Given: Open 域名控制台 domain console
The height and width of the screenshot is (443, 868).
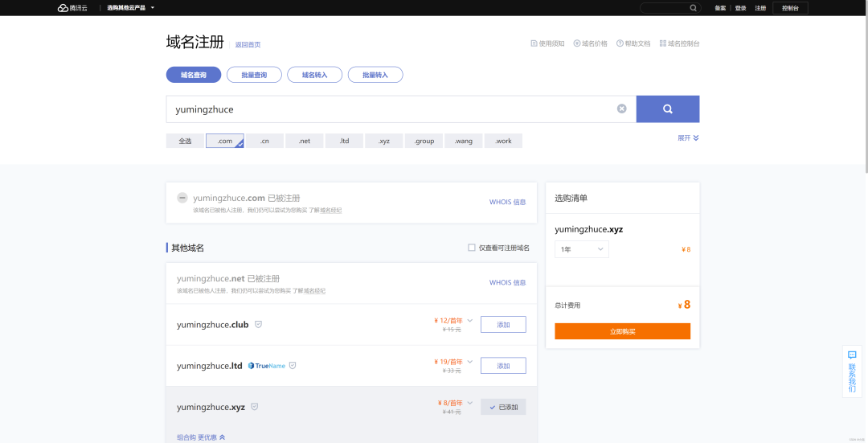Looking at the screenshot, I should tap(679, 43).
